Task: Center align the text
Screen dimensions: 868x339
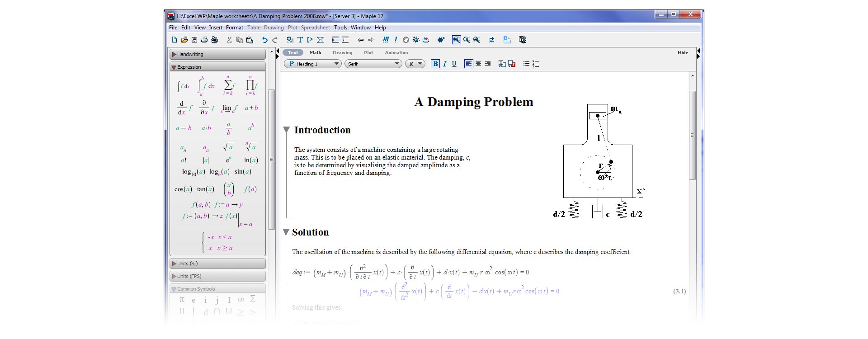Action: (478, 64)
